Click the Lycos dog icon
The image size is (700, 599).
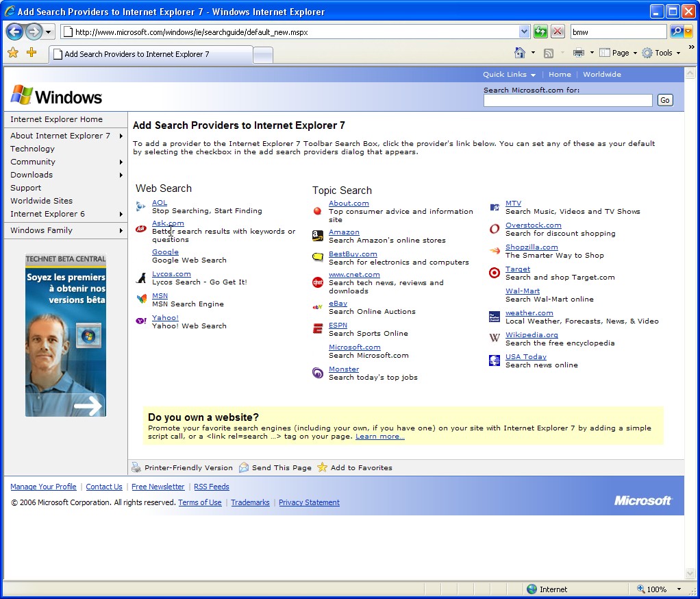pyautogui.click(x=141, y=278)
